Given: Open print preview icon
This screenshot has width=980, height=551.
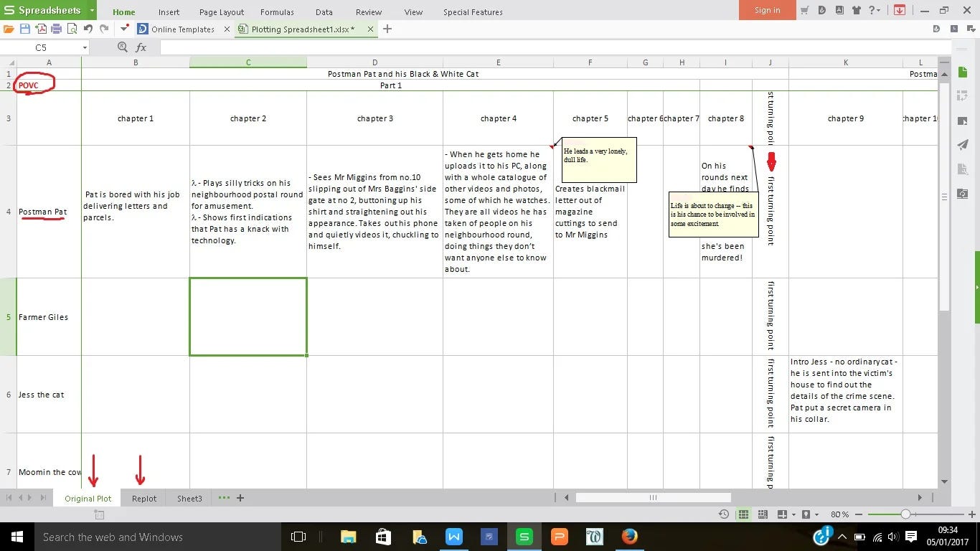Looking at the screenshot, I should [x=72, y=29].
